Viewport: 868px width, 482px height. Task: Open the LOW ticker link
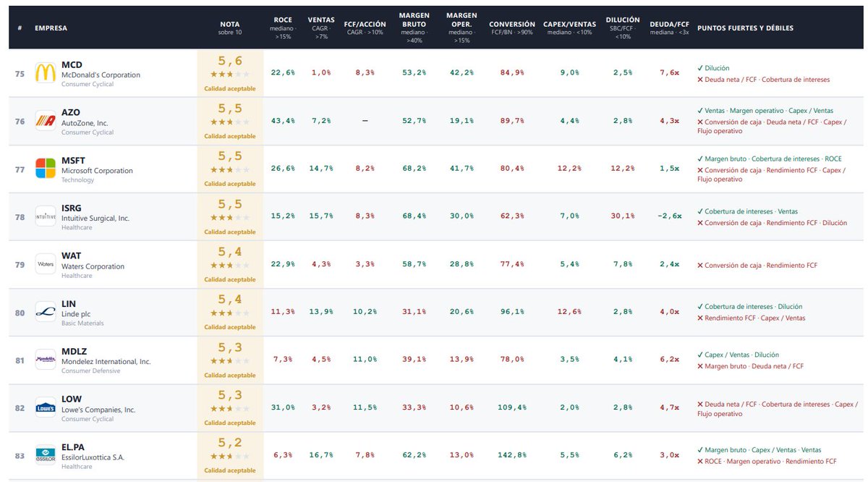pyautogui.click(x=72, y=399)
